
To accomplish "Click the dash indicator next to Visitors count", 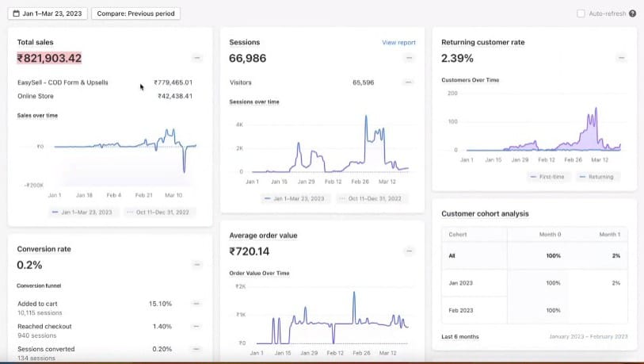I will click(409, 82).
